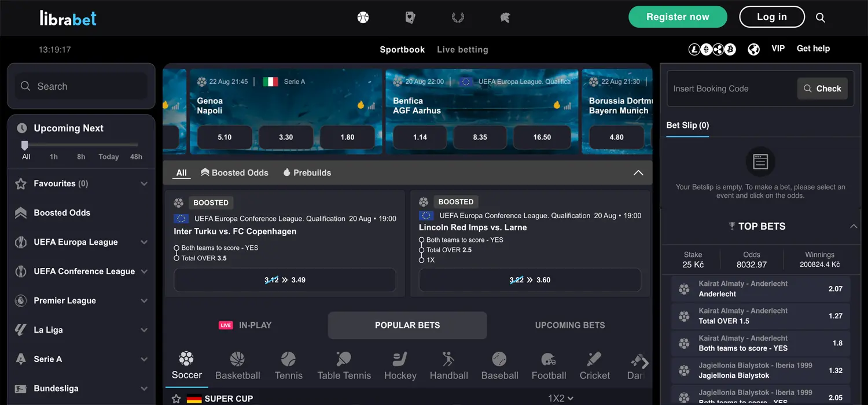
Task: Click the Upcoming Next clock icon
Action: tap(22, 128)
